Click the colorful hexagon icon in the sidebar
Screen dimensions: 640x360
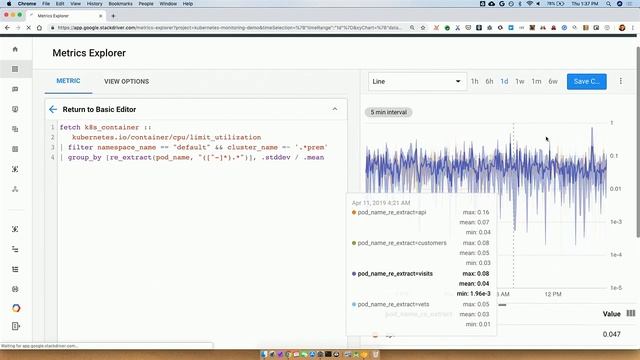(x=16, y=308)
